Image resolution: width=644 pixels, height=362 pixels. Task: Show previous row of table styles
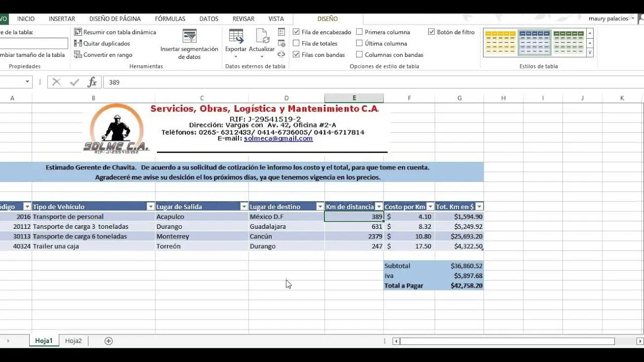pos(590,33)
